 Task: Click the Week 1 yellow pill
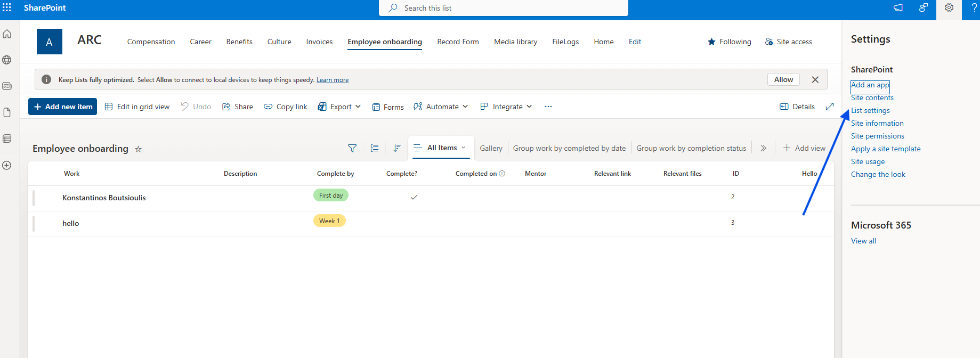click(x=329, y=221)
